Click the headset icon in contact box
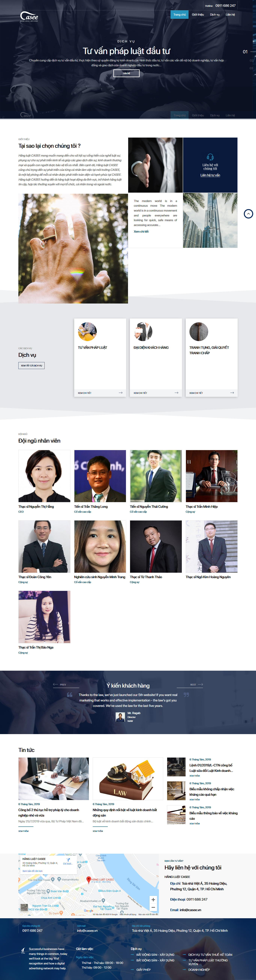 [x=210, y=157]
